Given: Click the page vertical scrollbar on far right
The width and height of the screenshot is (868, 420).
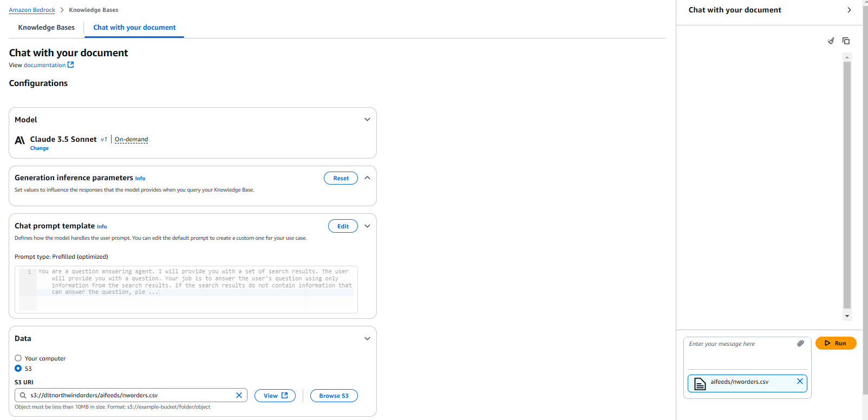Looking at the screenshot, I should click(865, 201).
